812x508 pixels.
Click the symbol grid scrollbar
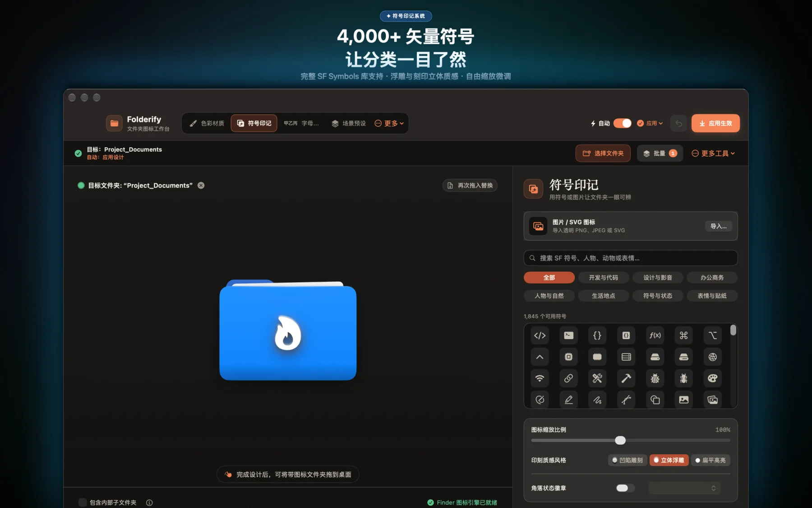733,331
